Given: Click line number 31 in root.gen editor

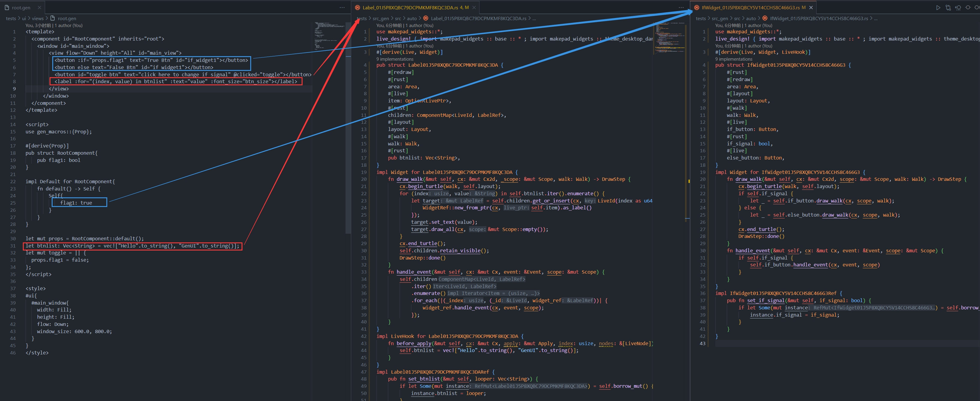Looking at the screenshot, I should pos(13,246).
